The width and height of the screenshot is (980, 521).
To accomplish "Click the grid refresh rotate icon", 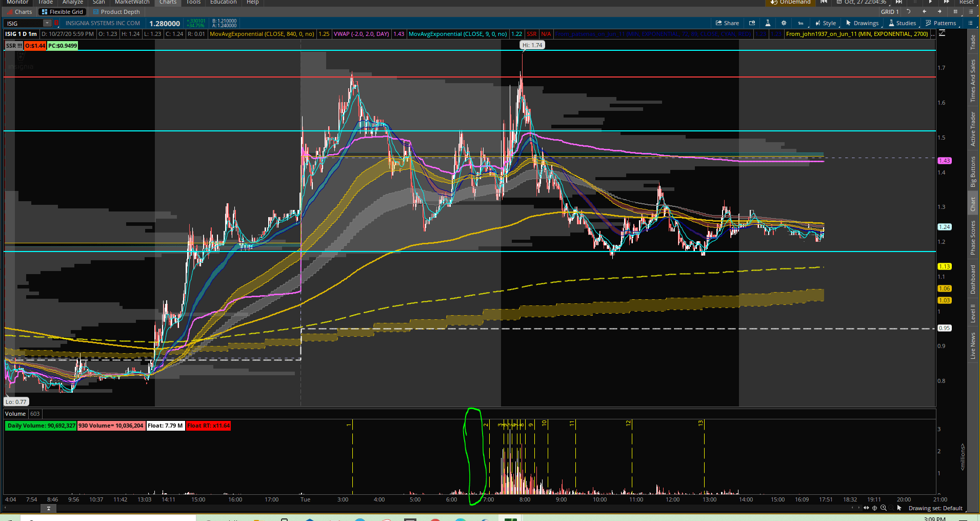I will pos(908,12).
